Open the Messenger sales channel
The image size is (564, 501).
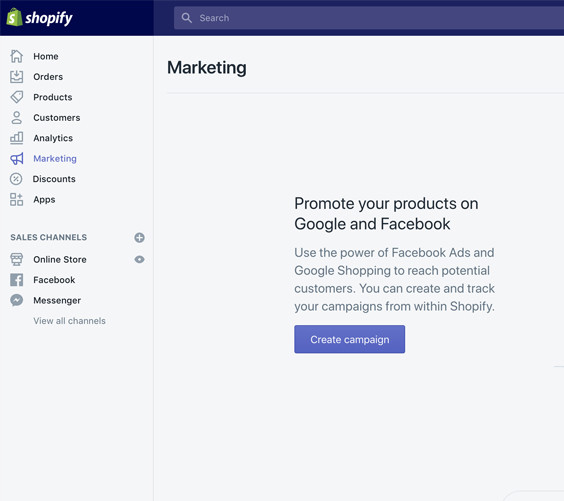coord(57,301)
